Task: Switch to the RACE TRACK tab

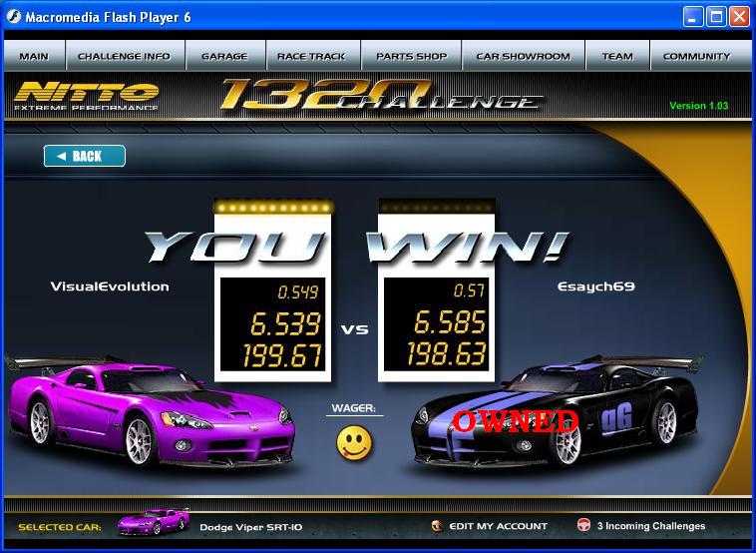Action: tap(312, 56)
